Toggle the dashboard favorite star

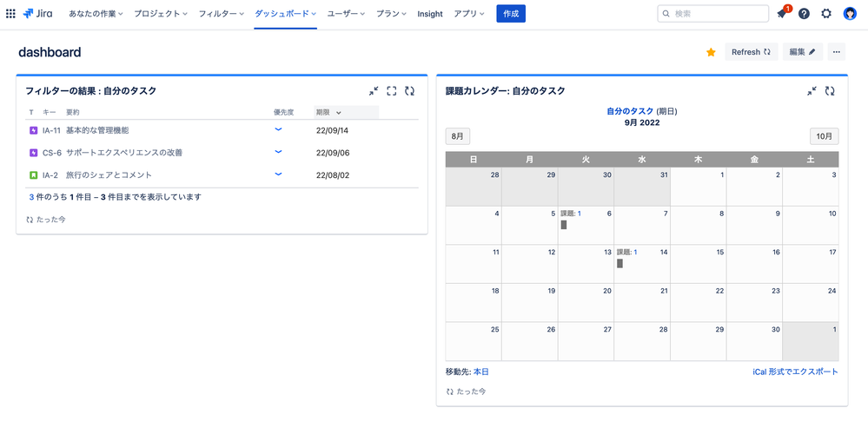[711, 52]
